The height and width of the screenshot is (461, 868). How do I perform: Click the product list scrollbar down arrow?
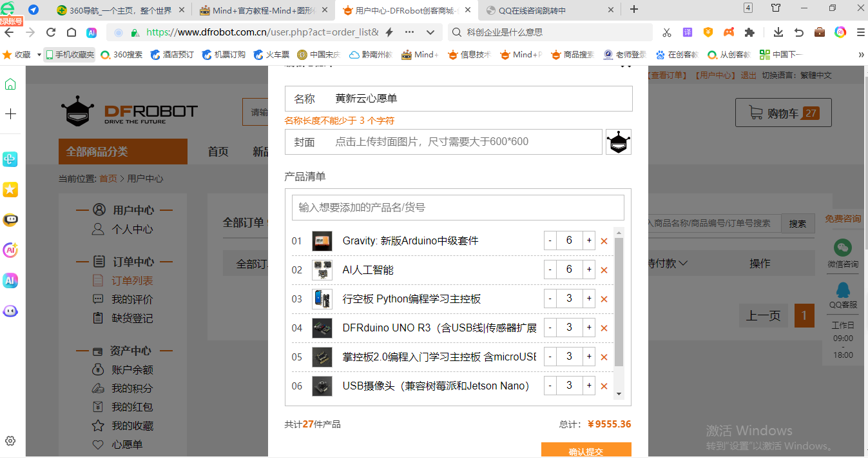point(619,394)
